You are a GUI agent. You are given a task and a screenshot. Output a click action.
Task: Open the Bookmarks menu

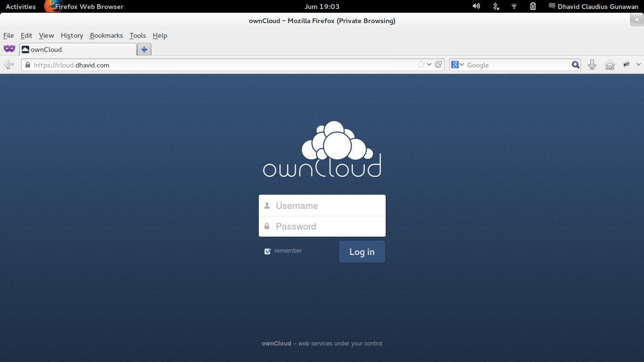click(x=106, y=35)
